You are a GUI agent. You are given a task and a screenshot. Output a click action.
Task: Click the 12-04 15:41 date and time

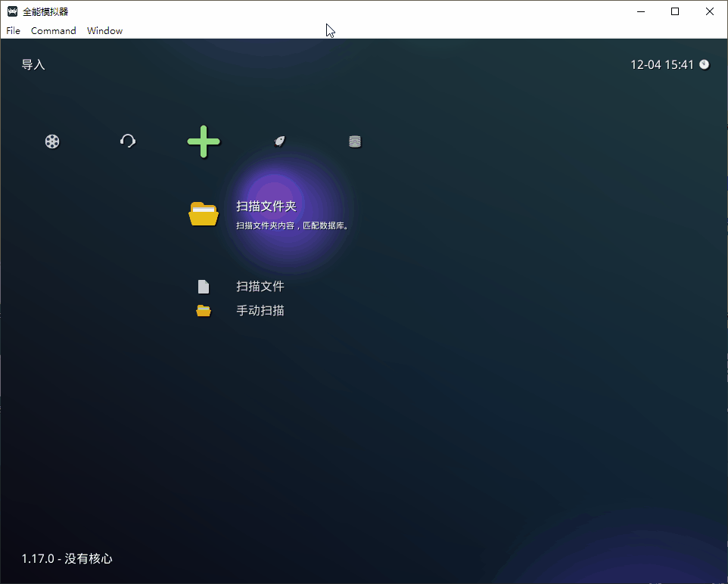661,64
